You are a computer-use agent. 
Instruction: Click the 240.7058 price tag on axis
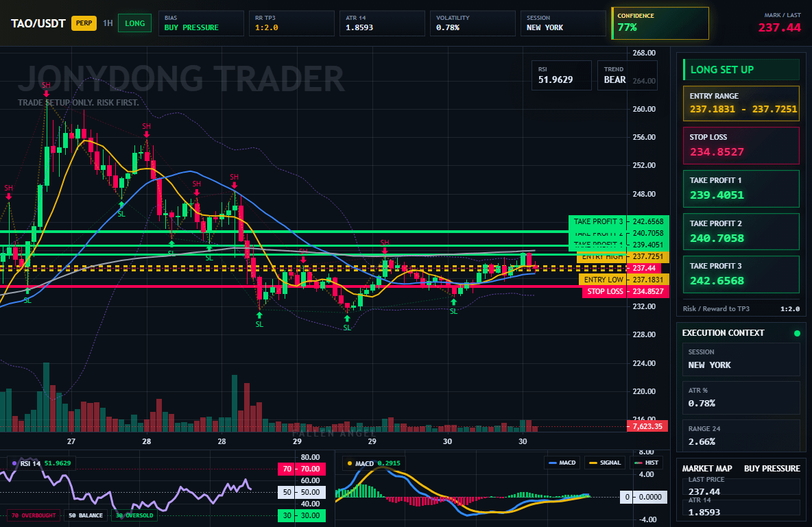coord(648,234)
